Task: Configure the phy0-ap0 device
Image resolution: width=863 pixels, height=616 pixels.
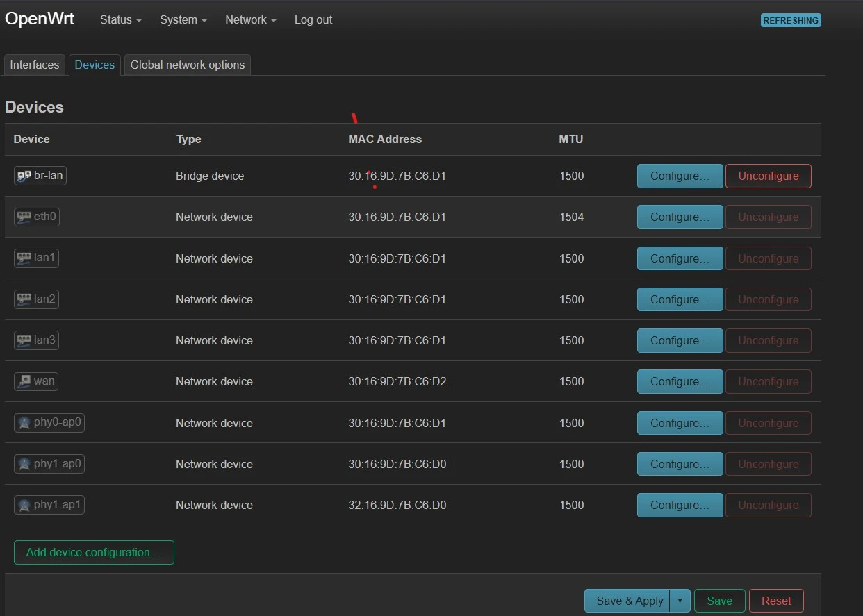Action: (680, 423)
